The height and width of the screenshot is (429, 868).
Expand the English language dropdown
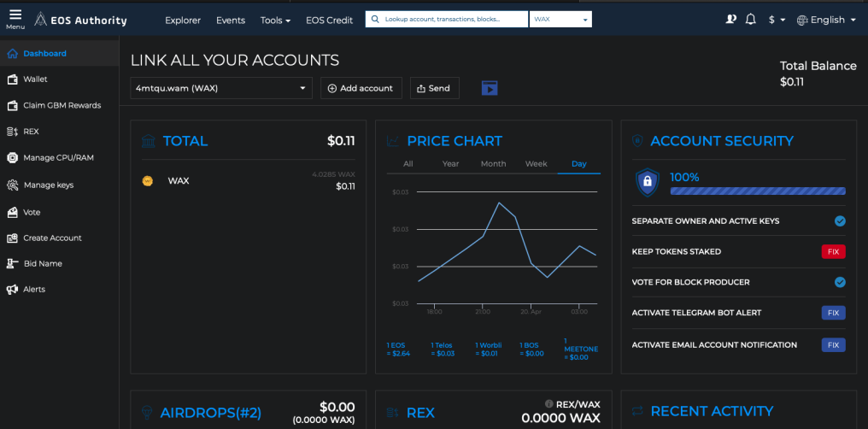pyautogui.click(x=826, y=20)
